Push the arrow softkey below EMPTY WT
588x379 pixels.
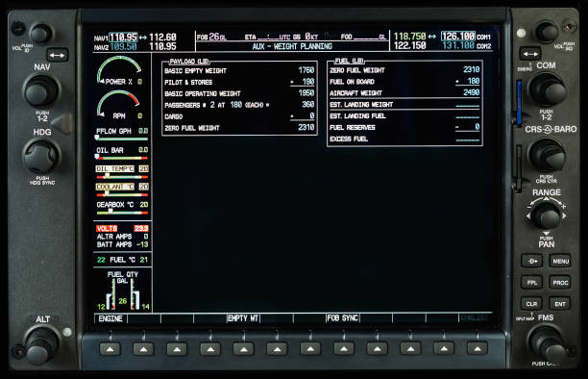[x=243, y=349]
